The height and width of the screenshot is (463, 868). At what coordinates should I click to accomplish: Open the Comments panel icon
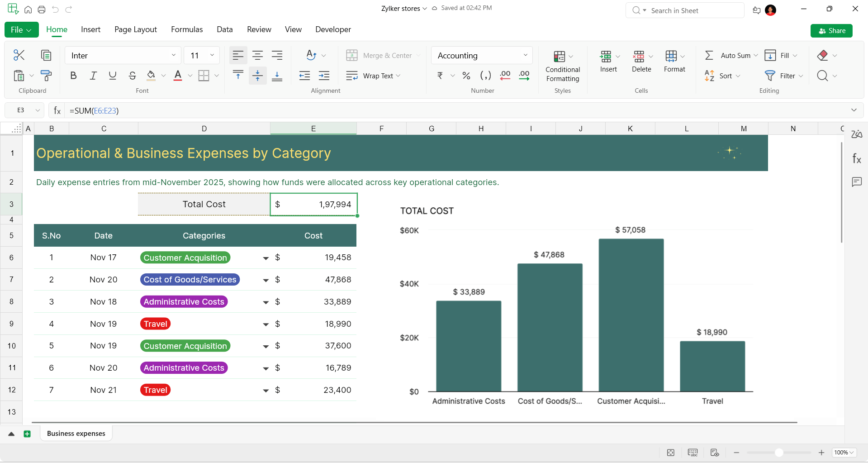[857, 182]
